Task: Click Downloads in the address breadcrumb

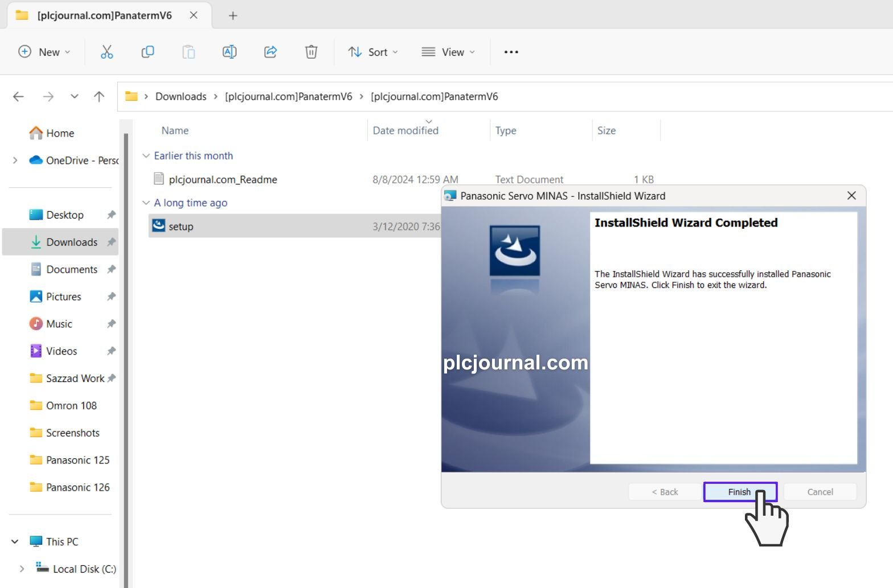Action: point(181,97)
